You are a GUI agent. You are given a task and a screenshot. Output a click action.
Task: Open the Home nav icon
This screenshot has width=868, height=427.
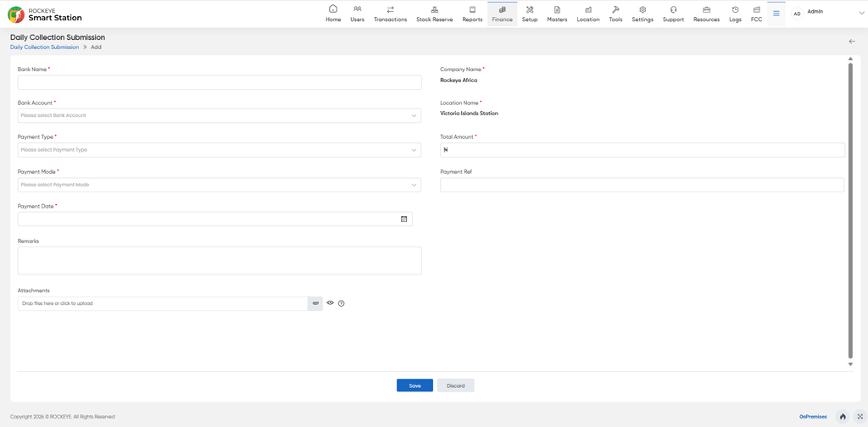(332, 8)
